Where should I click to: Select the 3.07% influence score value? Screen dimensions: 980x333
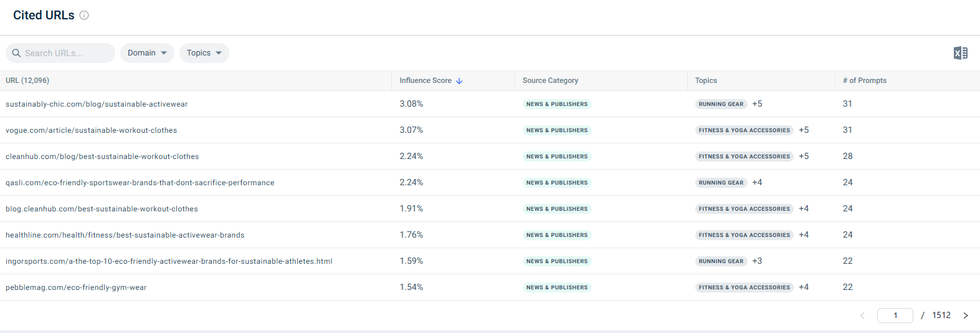tap(411, 130)
